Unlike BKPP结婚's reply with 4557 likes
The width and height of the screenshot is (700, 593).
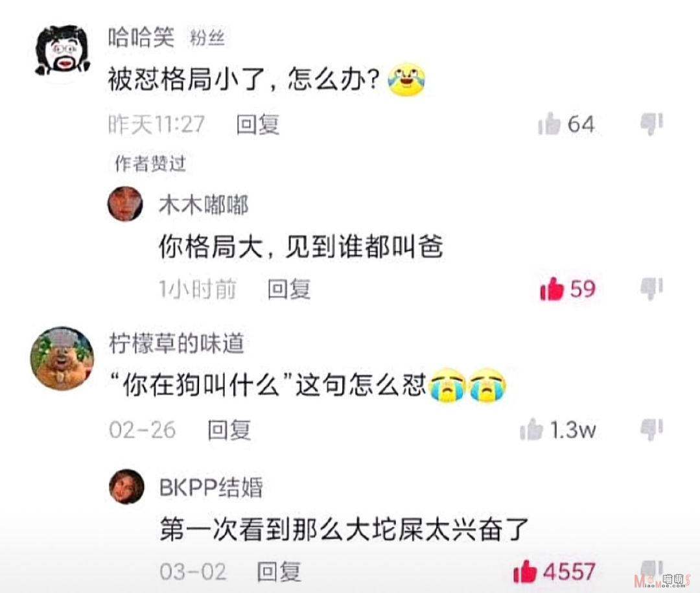pos(525,572)
